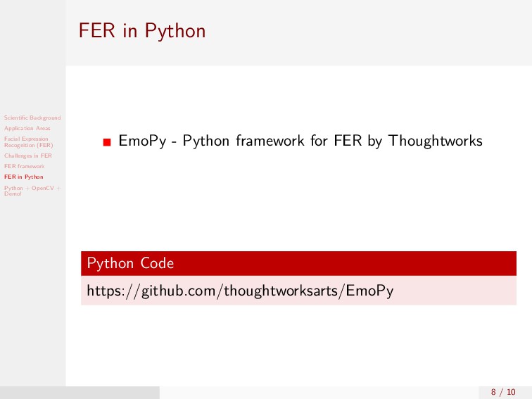Click the highlighted FER in Python sidebar entry
The image size is (532, 399).
[x=24, y=177]
